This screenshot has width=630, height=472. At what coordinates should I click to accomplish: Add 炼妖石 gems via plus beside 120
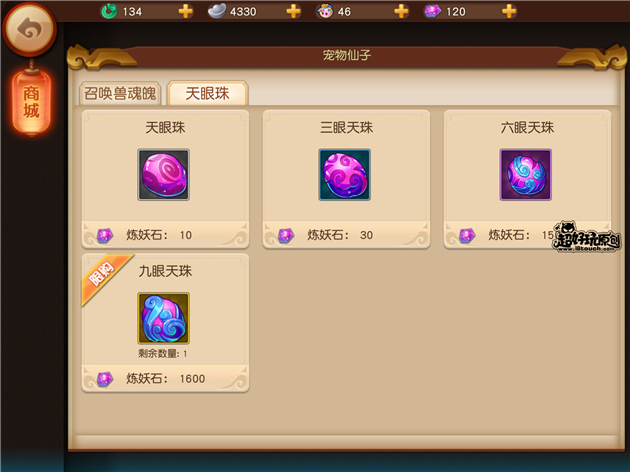(x=509, y=11)
